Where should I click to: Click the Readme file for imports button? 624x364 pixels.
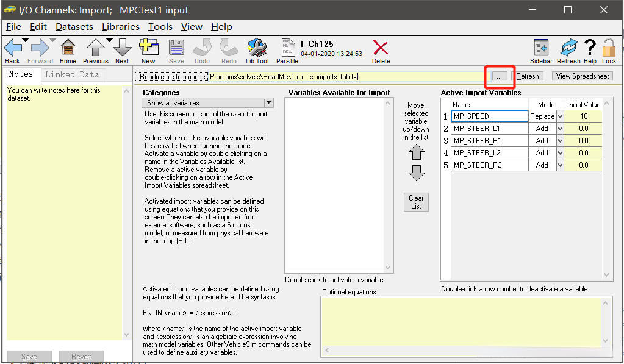coord(171,77)
